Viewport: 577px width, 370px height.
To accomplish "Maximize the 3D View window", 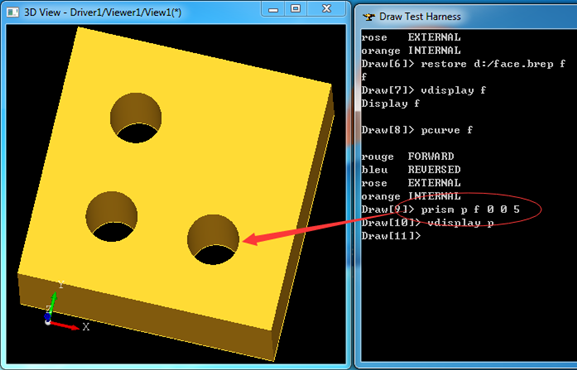I will click(x=295, y=9).
